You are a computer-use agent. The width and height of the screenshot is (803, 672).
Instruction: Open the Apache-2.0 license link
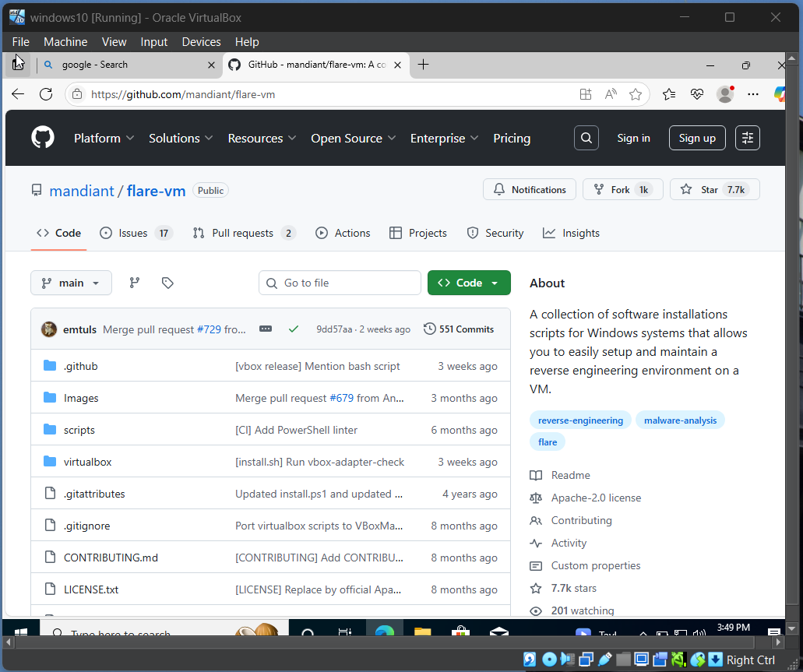(596, 498)
